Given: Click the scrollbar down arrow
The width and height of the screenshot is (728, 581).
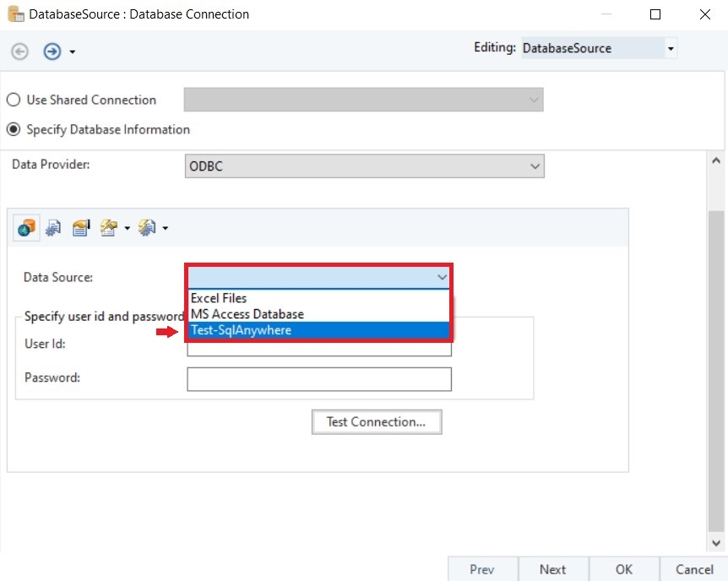Looking at the screenshot, I should (716, 544).
